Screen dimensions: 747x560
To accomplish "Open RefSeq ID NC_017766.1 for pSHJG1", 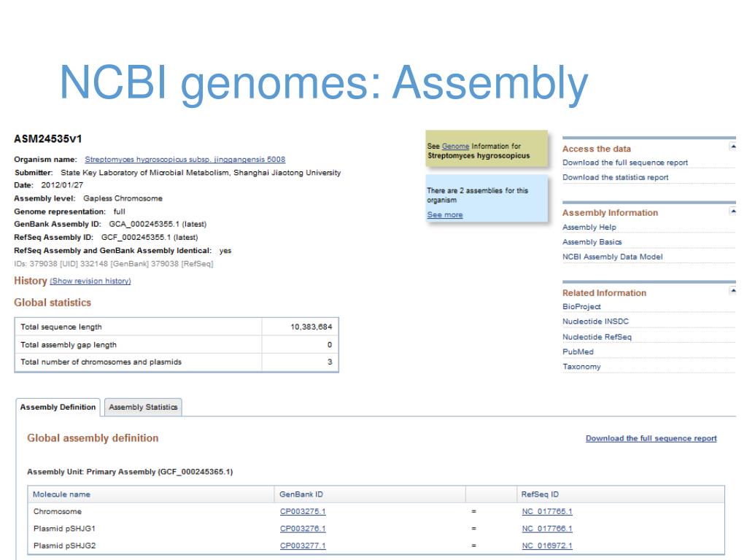I will point(547,529).
